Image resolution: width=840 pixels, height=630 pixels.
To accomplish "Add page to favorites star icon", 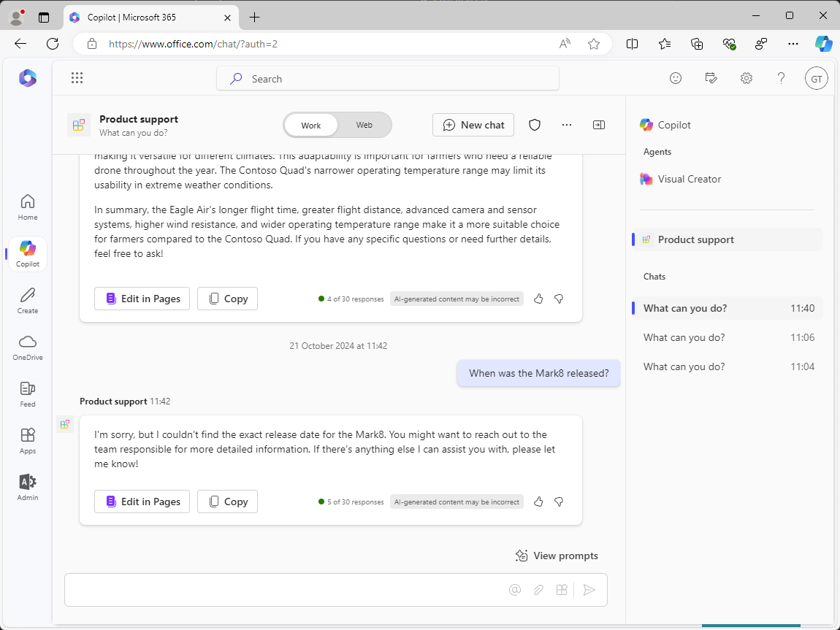I will 594,44.
